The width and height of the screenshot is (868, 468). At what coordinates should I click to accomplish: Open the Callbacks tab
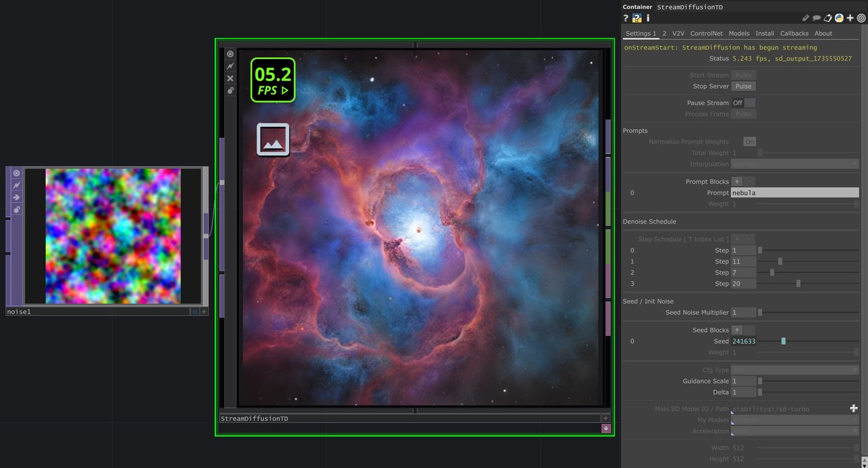point(794,33)
